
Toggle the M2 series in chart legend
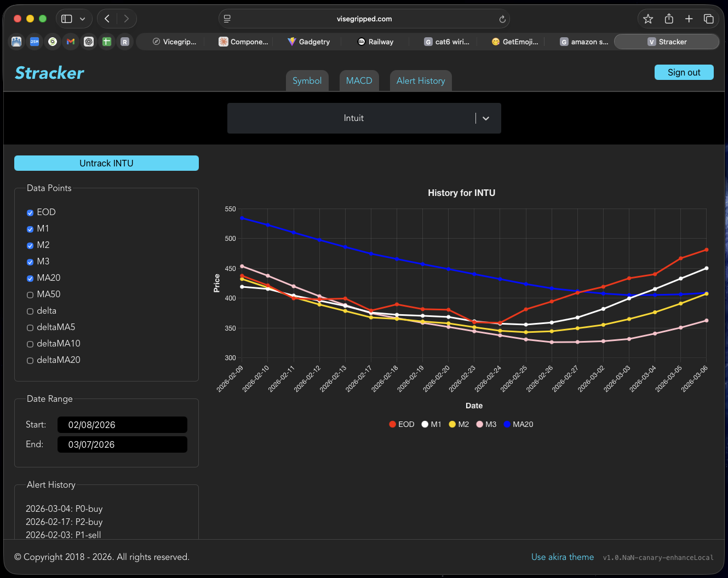[x=459, y=424]
